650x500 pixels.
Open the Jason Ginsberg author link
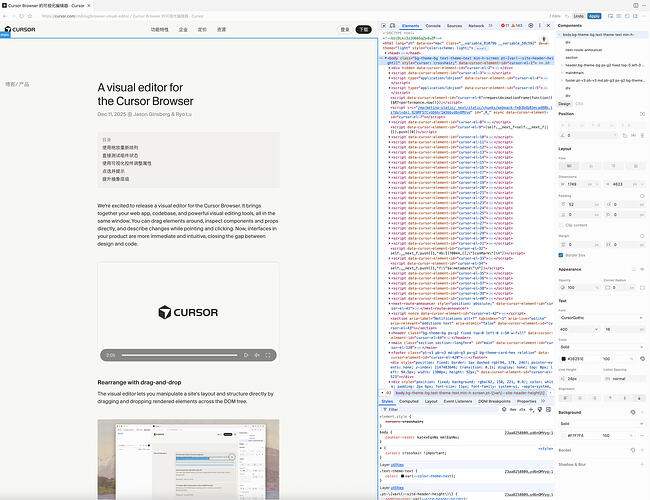pyautogui.click(x=152, y=114)
